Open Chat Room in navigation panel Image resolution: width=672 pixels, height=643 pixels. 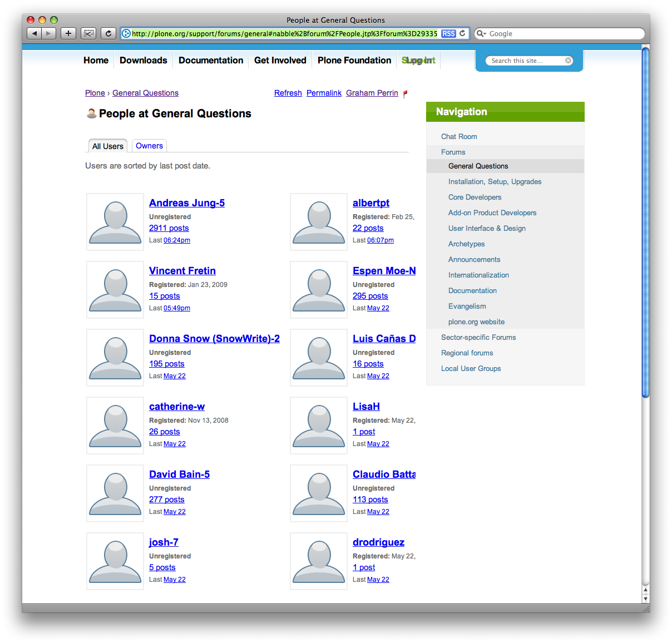point(459,136)
